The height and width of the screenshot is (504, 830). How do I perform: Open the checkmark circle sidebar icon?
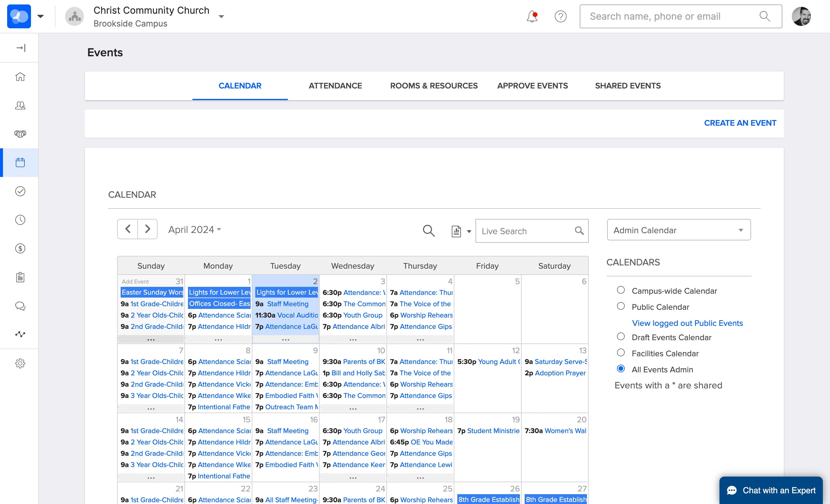20,191
